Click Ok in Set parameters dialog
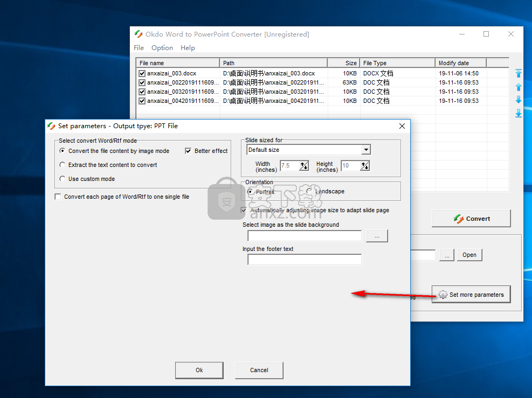Image resolution: width=532 pixels, height=398 pixels. [x=199, y=370]
